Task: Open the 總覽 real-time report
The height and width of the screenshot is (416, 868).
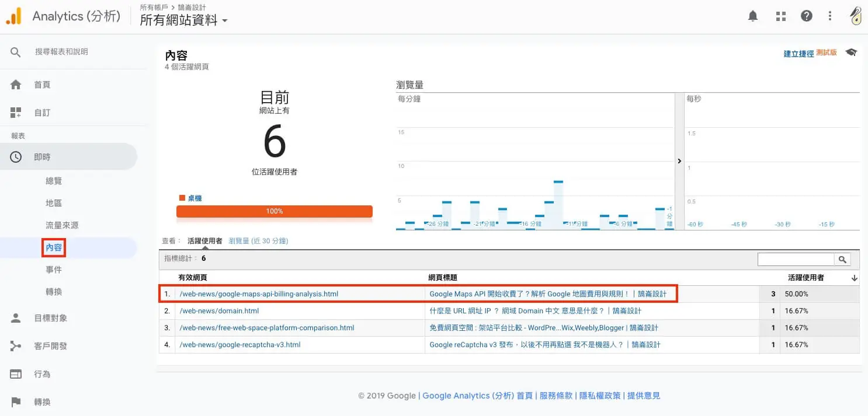Action: tap(54, 181)
